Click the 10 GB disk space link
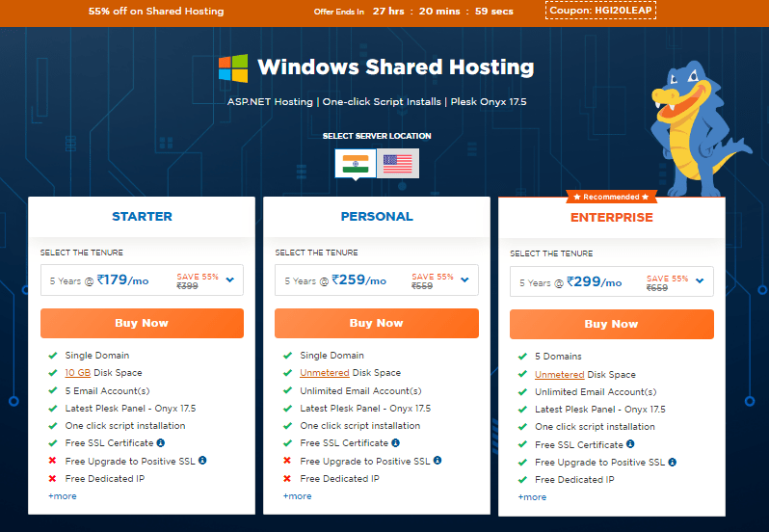Image resolution: width=769 pixels, height=532 pixels. [x=77, y=373]
